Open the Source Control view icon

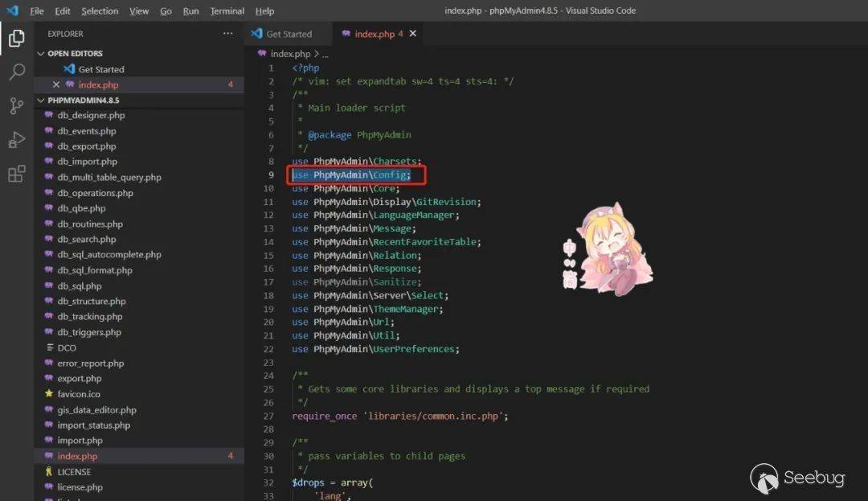pyautogui.click(x=16, y=106)
